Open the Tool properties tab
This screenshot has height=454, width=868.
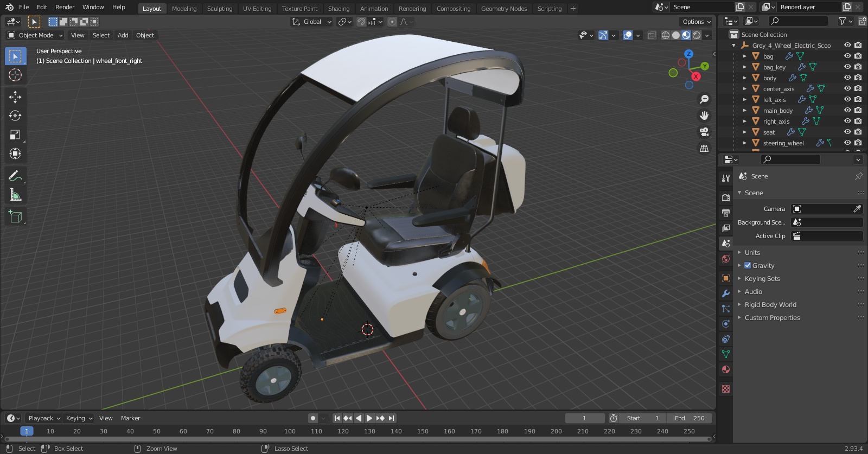coord(726,178)
